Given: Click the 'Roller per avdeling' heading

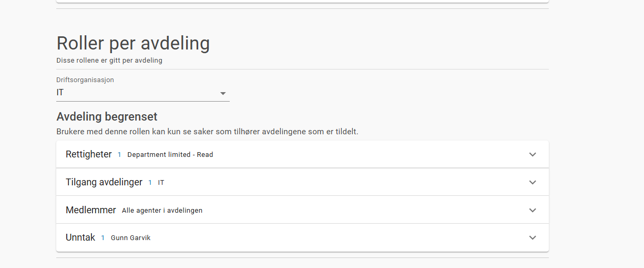Looking at the screenshot, I should tap(133, 43).
